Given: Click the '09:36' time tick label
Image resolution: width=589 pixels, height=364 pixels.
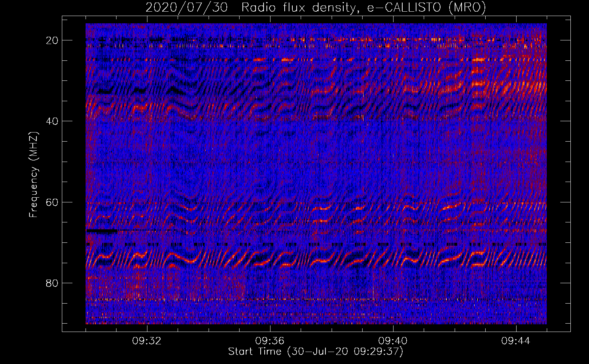Looking at the screenshot, I should [x=270, y=341].
